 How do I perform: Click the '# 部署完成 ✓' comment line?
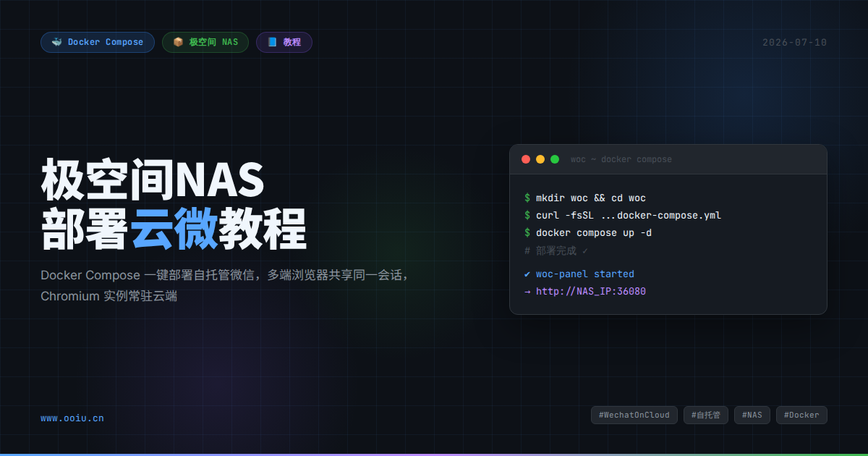coord(556,250)
